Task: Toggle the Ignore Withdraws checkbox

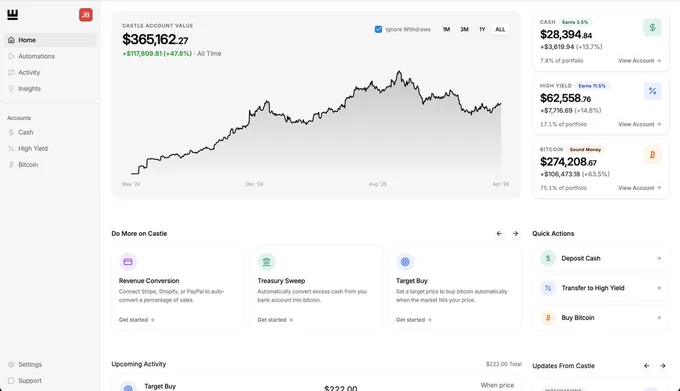Action: 378,29
